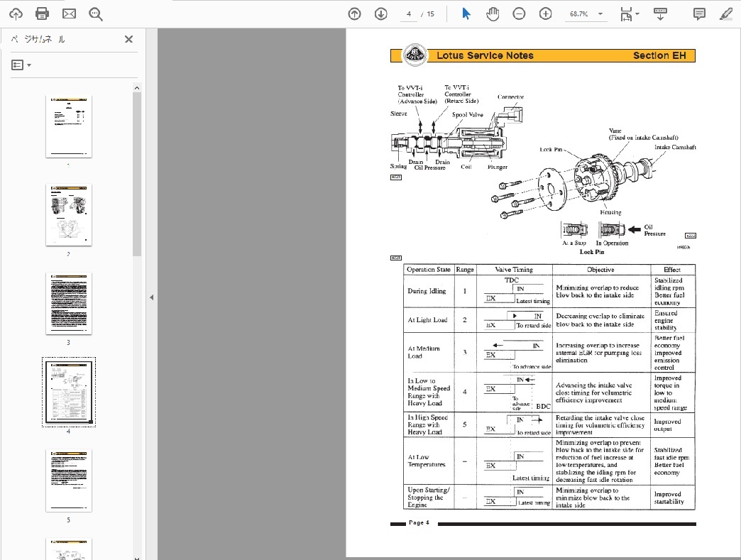Click the 'Spool Valve' diagram label
Viewport: 741px width, 560px height.
pos(467,114)
